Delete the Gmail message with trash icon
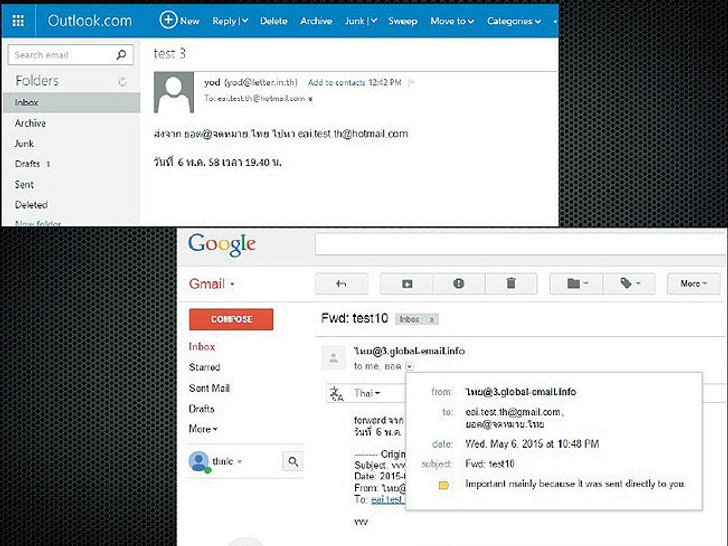Screen dimensions: 728x546 (511, 284)
